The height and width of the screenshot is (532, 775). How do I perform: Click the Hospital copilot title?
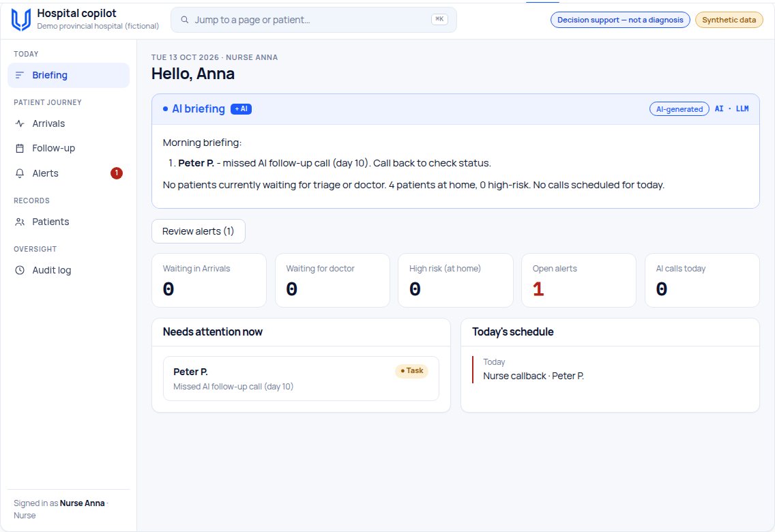pyautogui.click(x=76, y=14)
